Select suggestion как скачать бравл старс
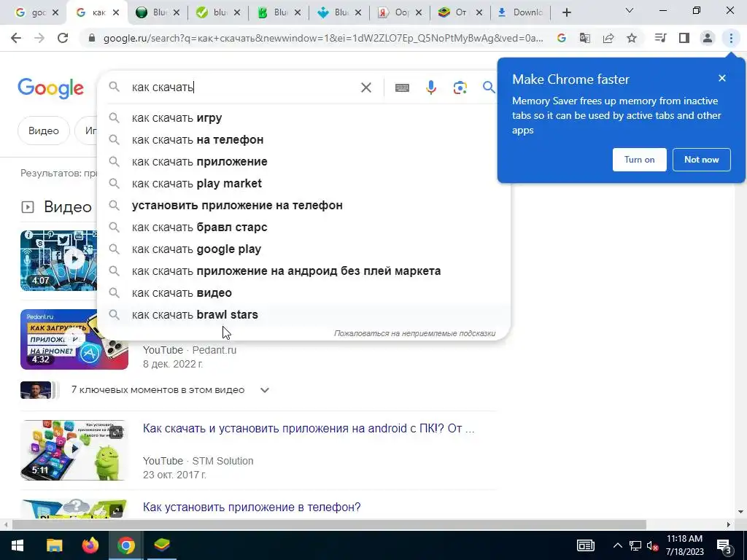 (303, 227)
